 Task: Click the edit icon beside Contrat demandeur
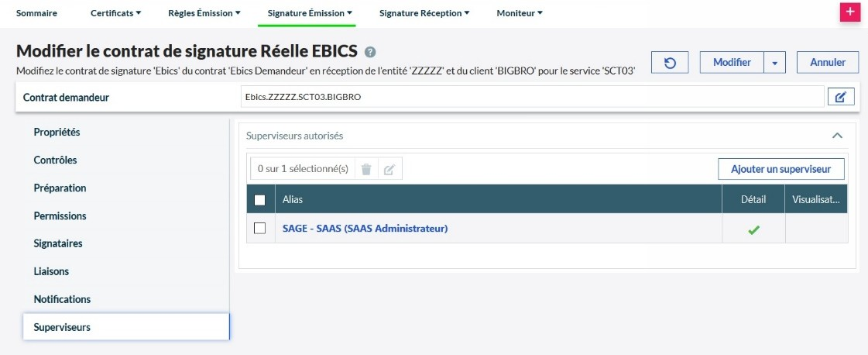pyautogui.click(x=840, y=97)
